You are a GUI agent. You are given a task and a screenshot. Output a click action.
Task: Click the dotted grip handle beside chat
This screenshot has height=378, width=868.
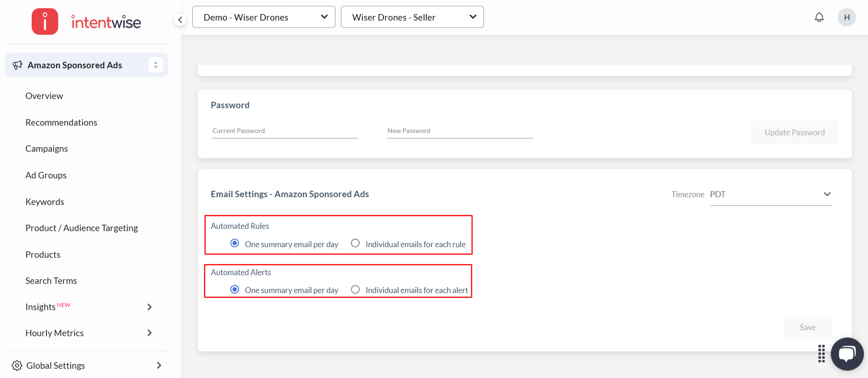[821, 354]
